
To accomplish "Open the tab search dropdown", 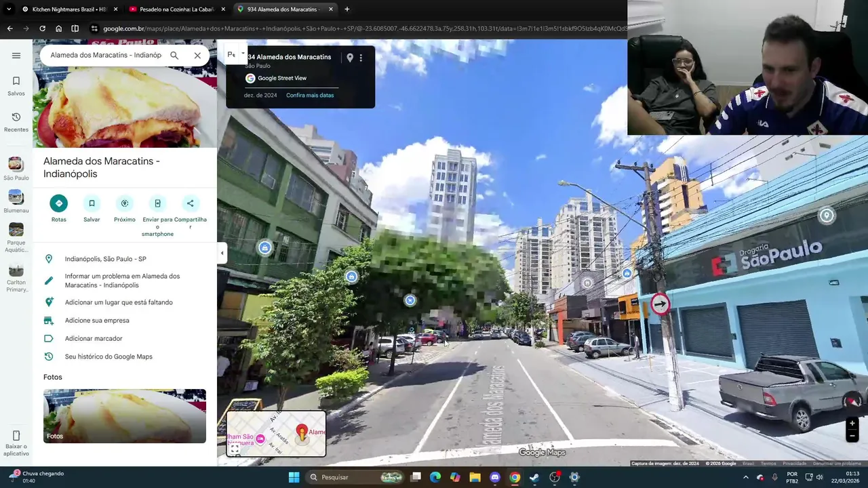I will pos(9,9).
